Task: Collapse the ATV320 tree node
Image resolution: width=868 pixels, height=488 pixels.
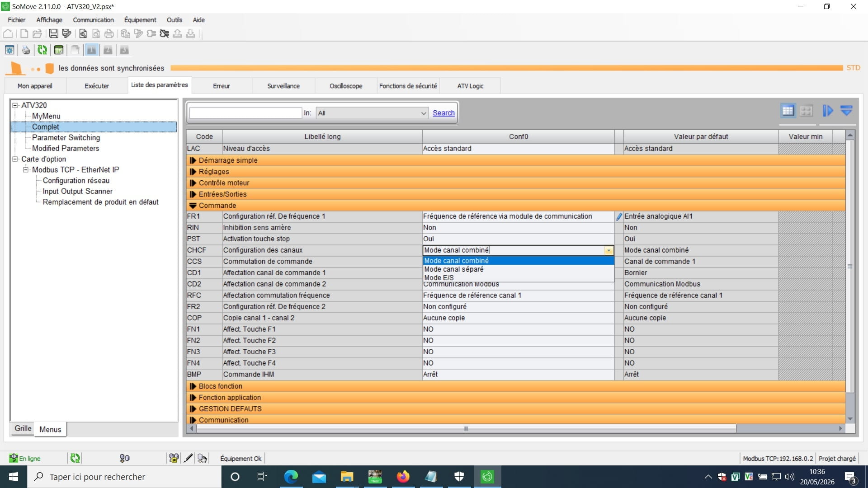Action: [x=15, y=105]
